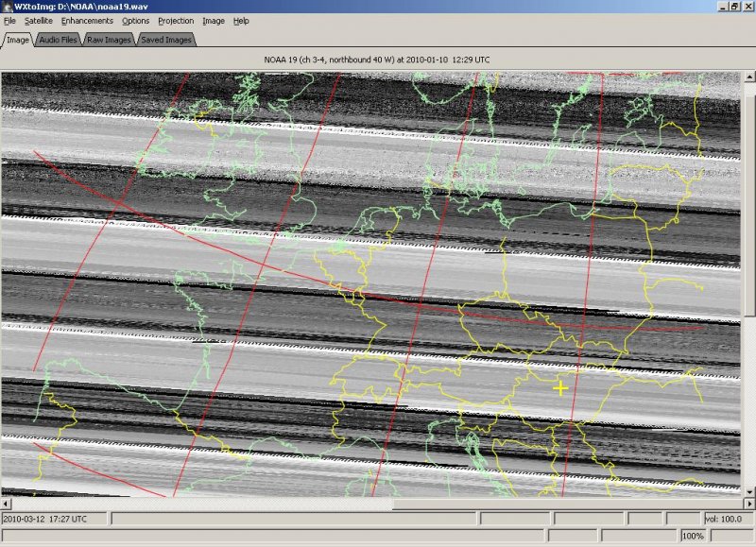Click the WXtoImg title bar app icon
The height and width of the screenshot is (547, 756).
point(7,7)
